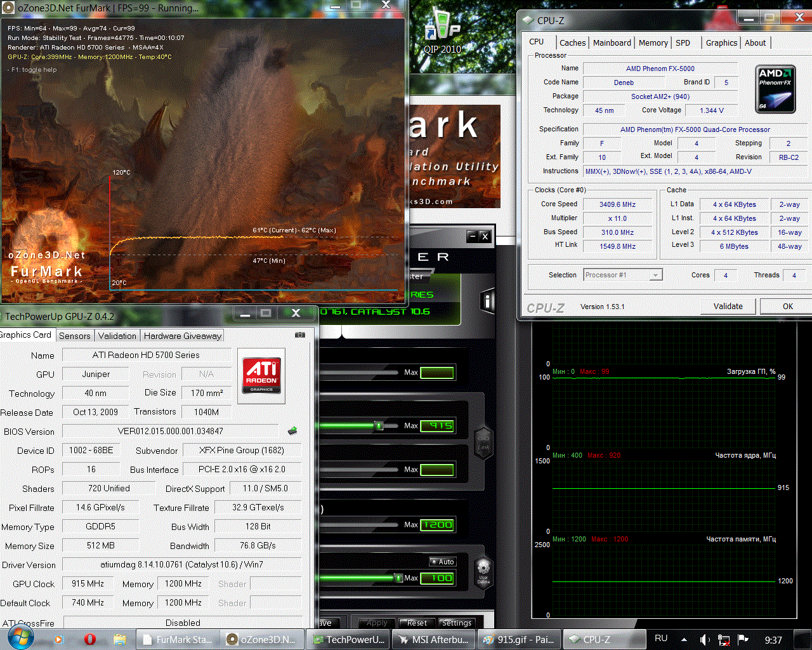
Task: Show hidden system tray icons arrow
Action: click(x=684, y=639)
